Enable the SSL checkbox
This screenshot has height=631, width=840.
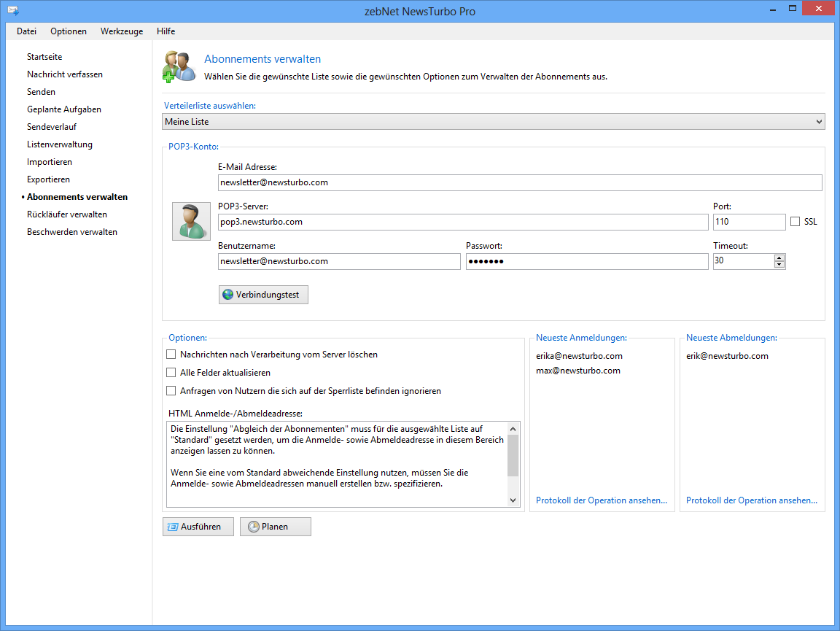click(x=795, y=222)
